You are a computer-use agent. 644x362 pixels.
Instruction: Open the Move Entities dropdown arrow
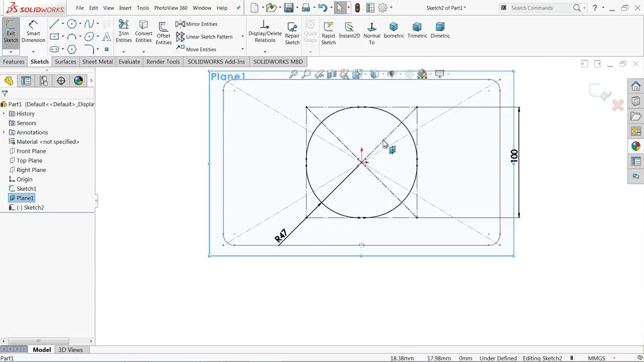[x=243, y=49]
